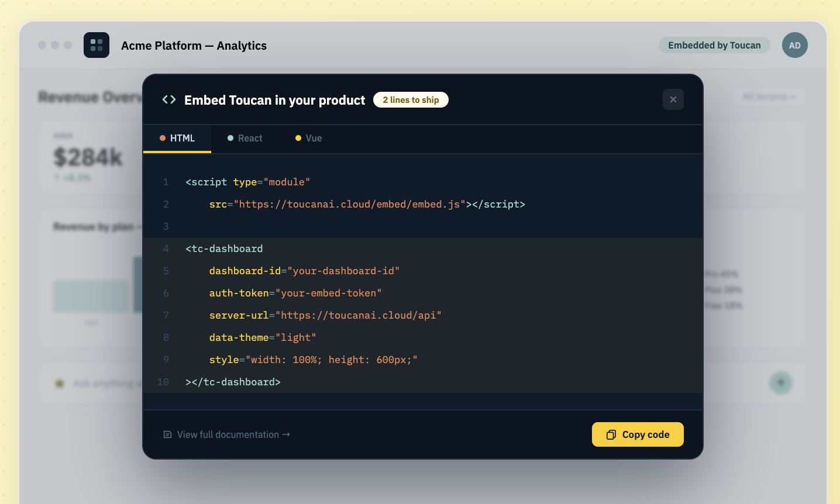Image resolution: width=840 pixels, height=504 pixels.
Task: Switch to the Vue tab
Action: coord(309,139)
